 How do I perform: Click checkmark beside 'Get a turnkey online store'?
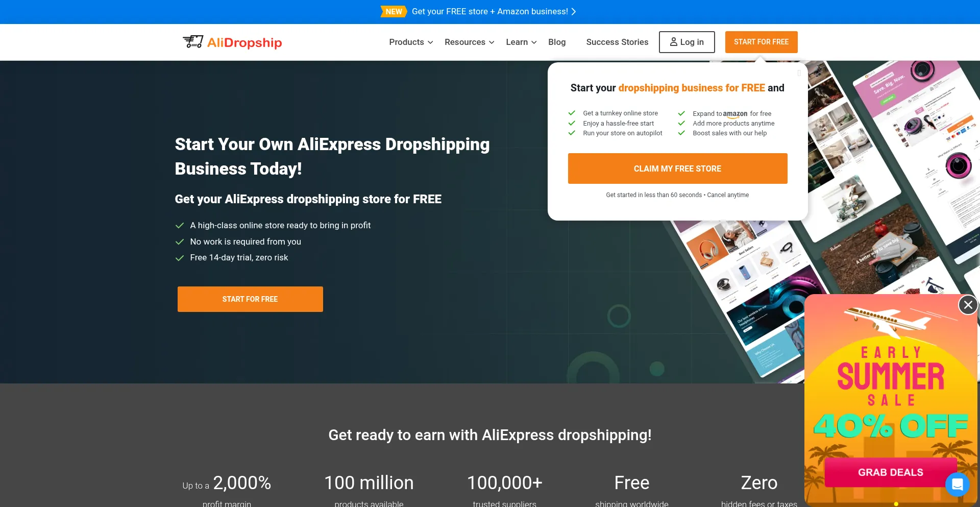pos(572,113)
